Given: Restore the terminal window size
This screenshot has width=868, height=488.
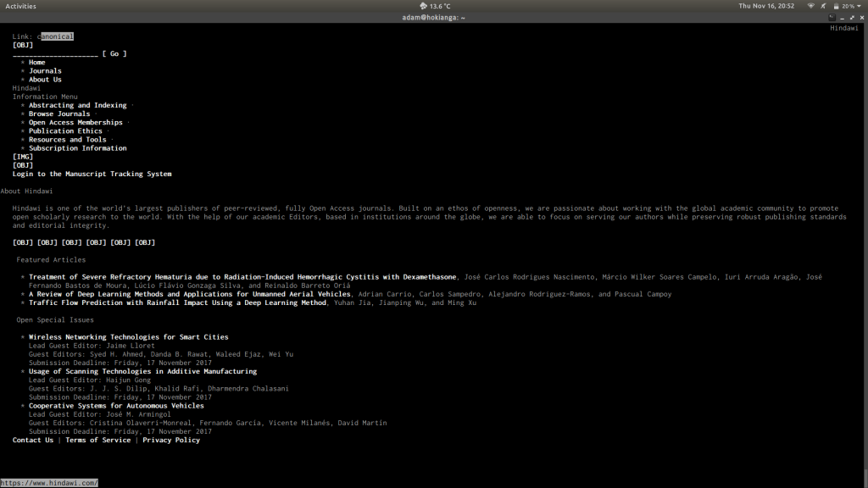Looking at the screenshot, I should [852, 18].
